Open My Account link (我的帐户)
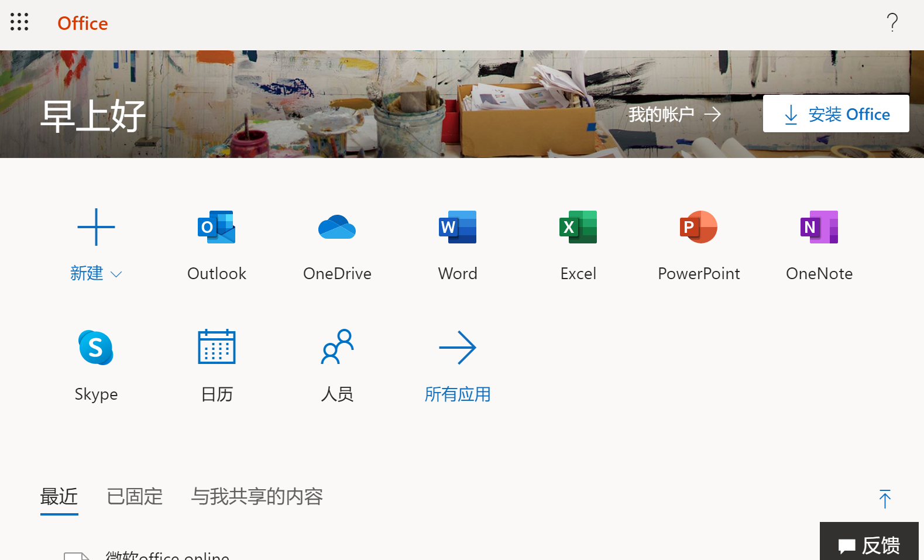924x560 pixels. pyautogui.click(x=675, y=114)
